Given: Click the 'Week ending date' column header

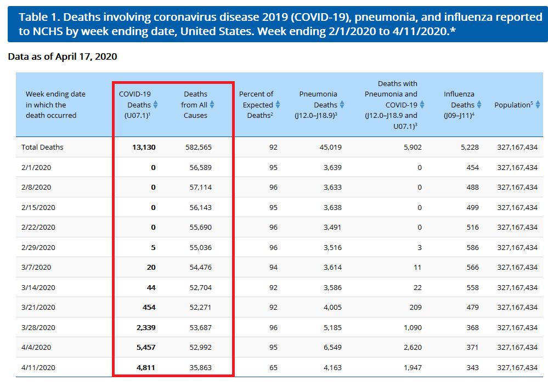Looking at the screenshot, I should pos(55,105).
